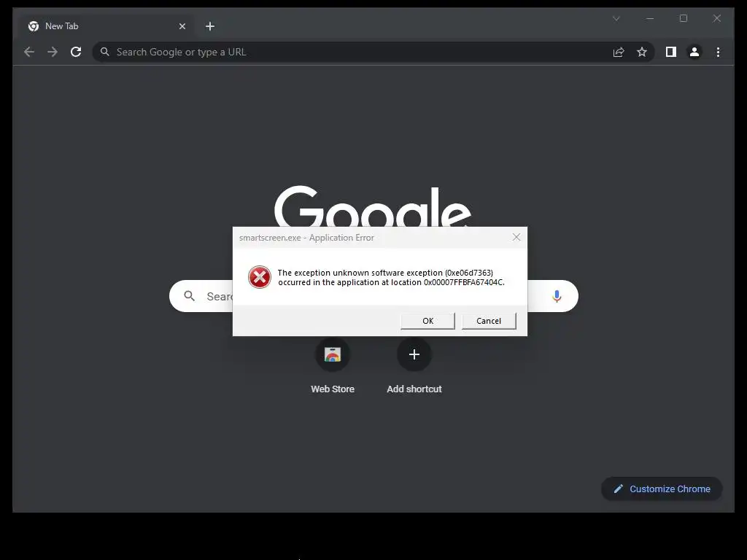Click the 'Web Store' label

[333, 389]
